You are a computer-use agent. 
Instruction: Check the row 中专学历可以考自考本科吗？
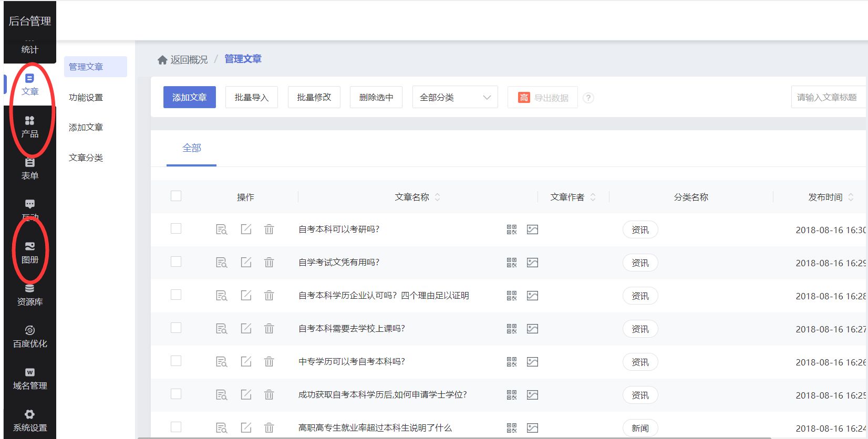tap(176, 361)
